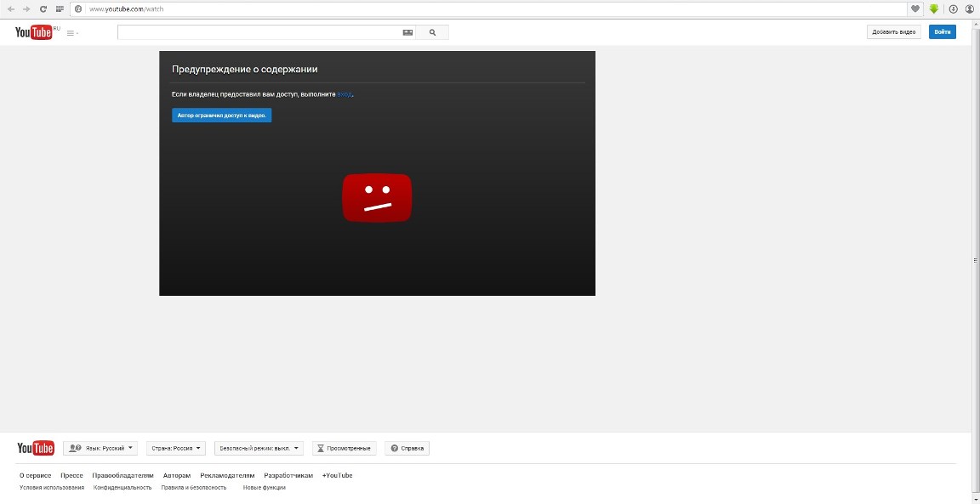Open the Язык: Русский language dropdown
This screenshot has height=504, width=980.
100,448
